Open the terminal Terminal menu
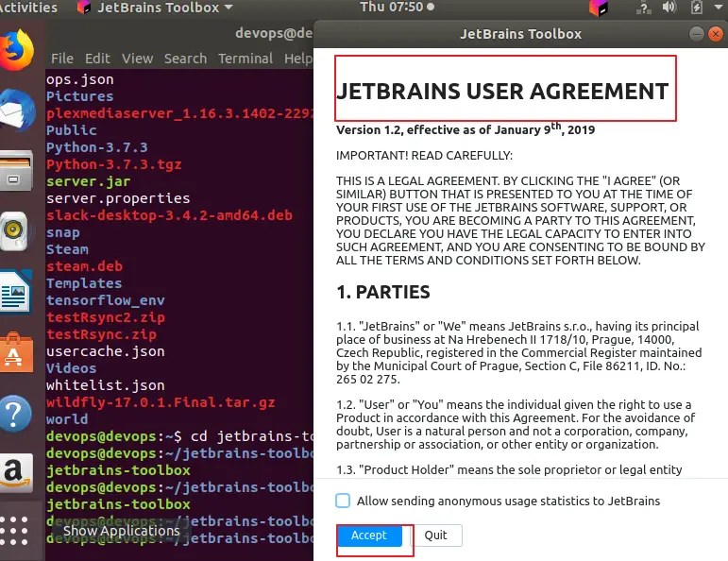Image resolution: width=728 pixels, height=561 pixels. click(245, 59)
